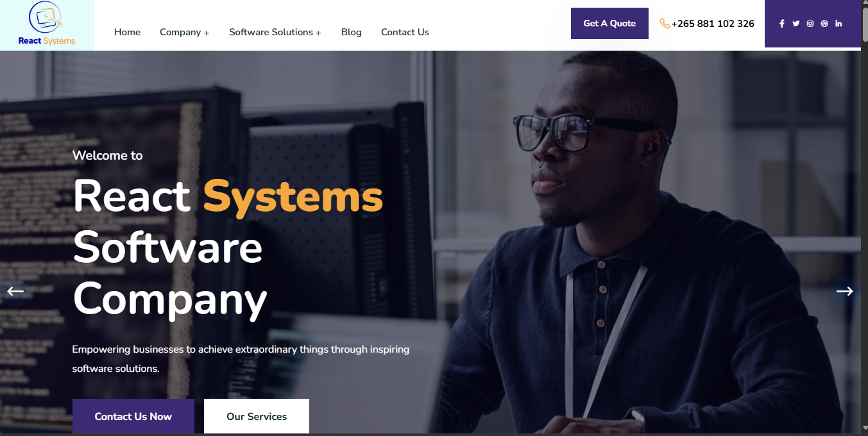This screenshot has width=868, height=436.
Task: Visit the Instagram icon link
Action: (810, 24)
